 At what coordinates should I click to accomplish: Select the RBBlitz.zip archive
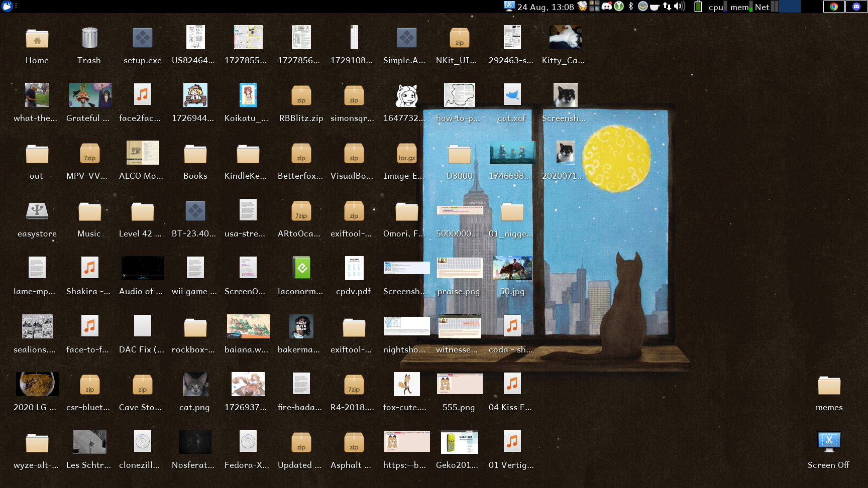(x=301, y=95)
